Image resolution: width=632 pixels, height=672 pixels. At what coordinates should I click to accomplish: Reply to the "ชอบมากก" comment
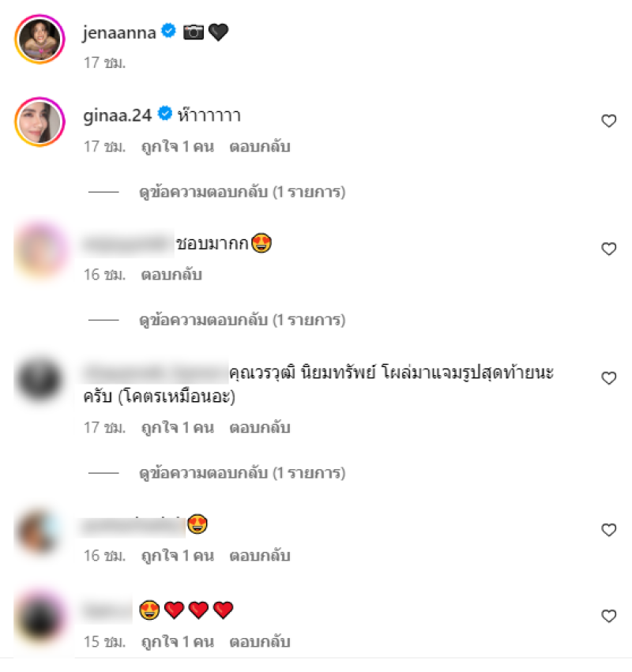[171, 274]
